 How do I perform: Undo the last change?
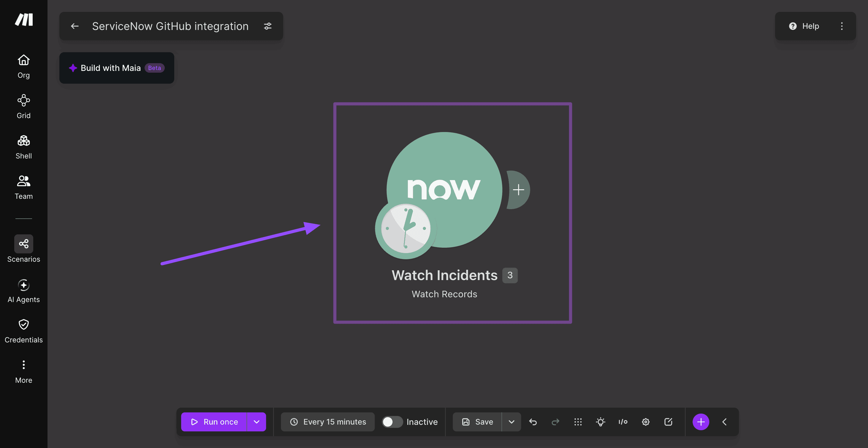click(x=533, y=422)
